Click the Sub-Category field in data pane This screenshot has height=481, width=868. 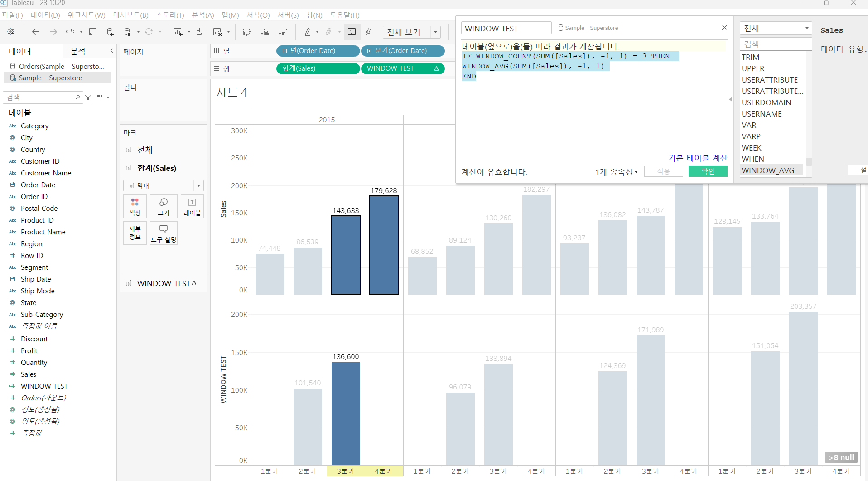pyautogui.click(x=42, y=315)
